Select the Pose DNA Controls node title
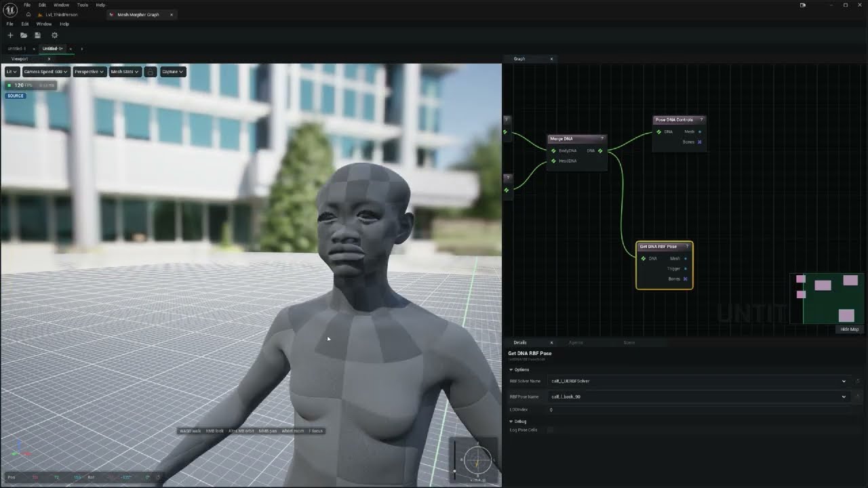The height and width of the screenshot is (488, 868). click(674, 120)
